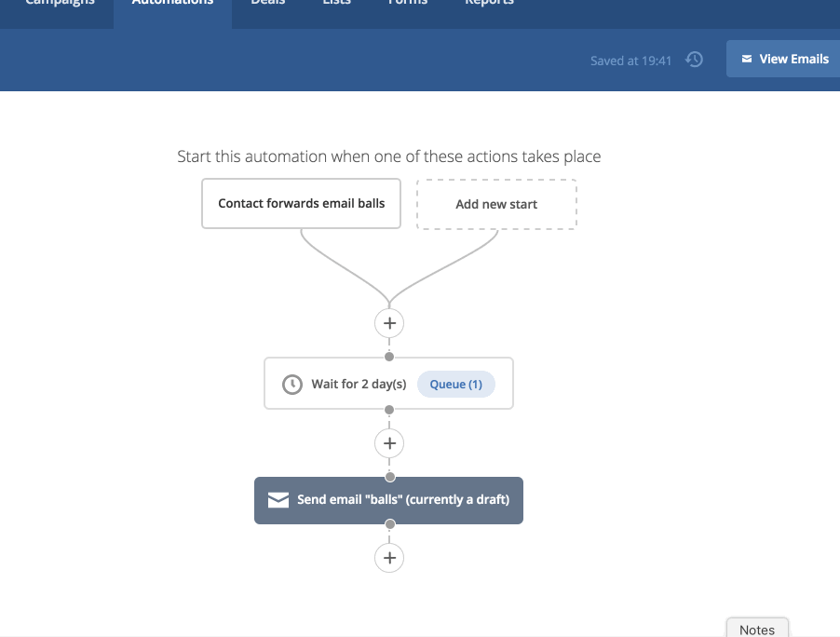Viewport: 840px width, 637px height.
Task: Click the clock icon on the Wait step
Action: point(292,384)
